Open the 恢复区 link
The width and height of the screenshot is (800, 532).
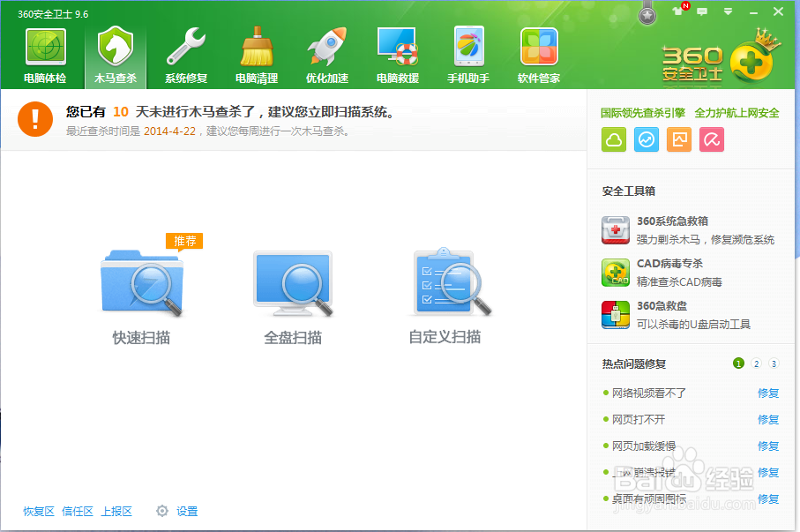[39, 511]
